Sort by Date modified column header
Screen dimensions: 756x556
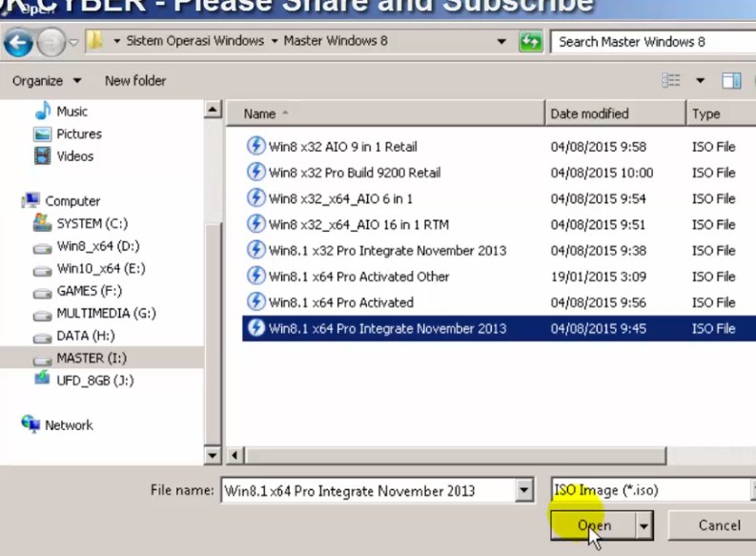point(615,113)
